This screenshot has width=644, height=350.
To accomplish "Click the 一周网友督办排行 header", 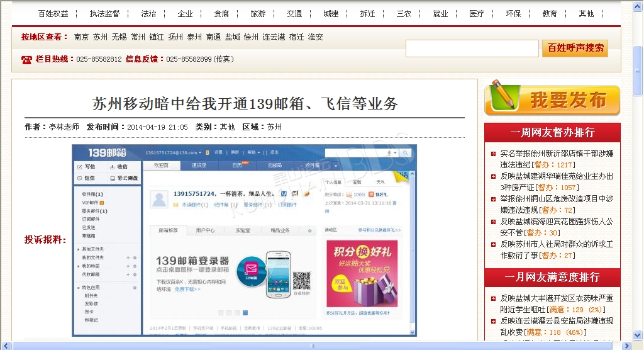I will [x=552, y=132].
